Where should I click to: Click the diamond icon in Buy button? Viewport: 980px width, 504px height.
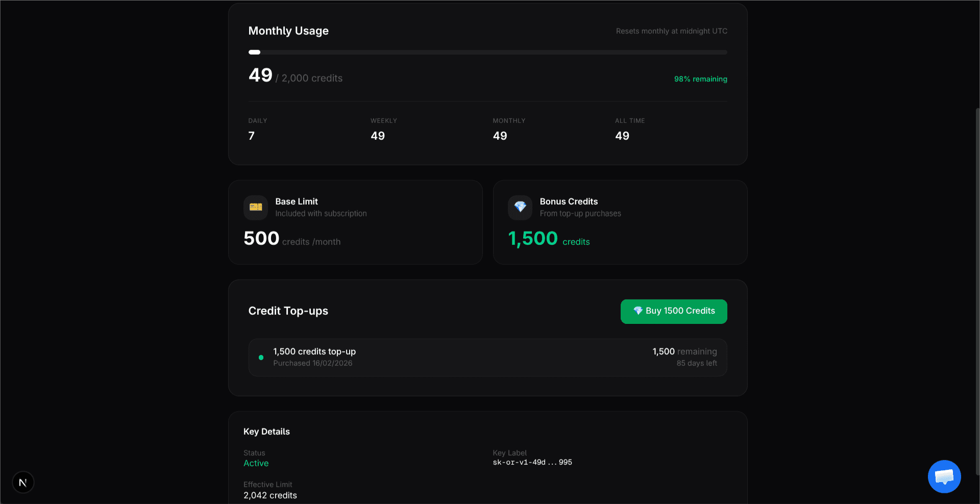pyautogui.click(x=638, y=311)
